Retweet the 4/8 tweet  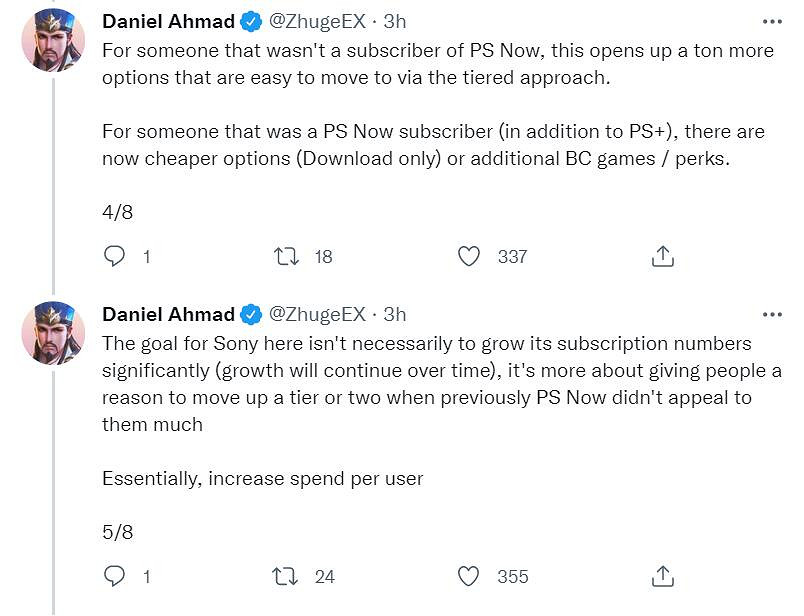point(287,257)
